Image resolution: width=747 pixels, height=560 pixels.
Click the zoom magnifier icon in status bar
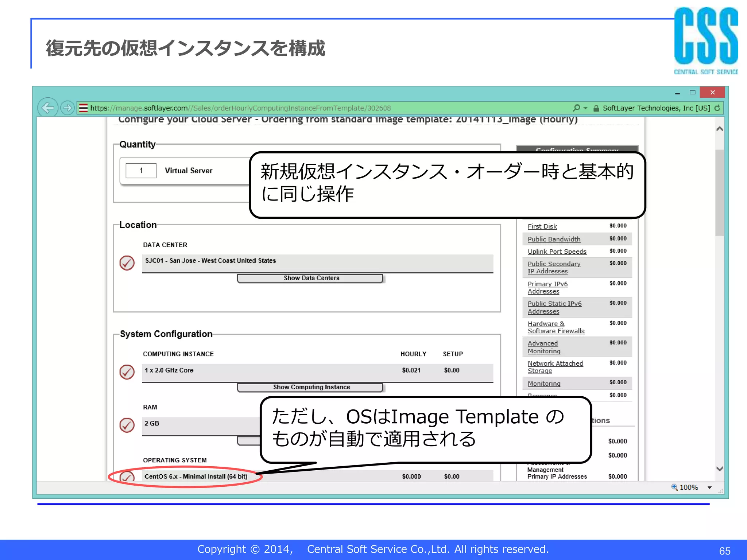tap(674, 487)
